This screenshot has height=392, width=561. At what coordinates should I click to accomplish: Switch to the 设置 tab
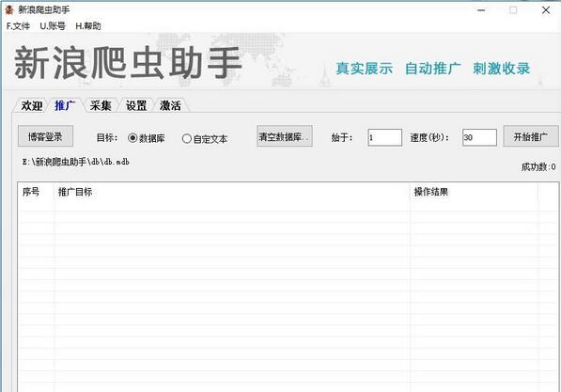[x=136, y=105]
